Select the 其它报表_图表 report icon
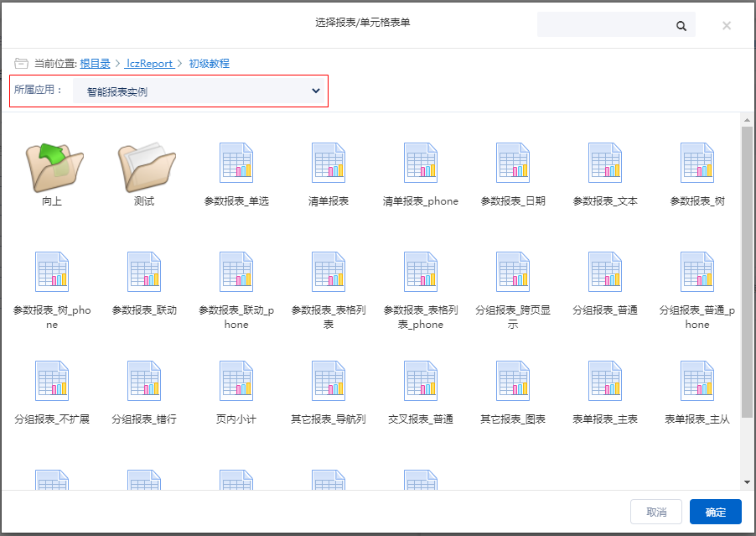The image size is (756, 536). pos(513,381)
